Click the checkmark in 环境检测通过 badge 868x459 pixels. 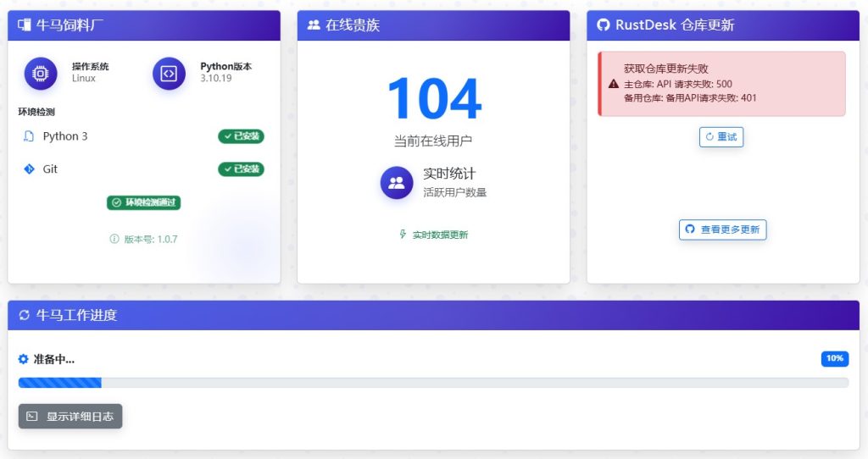click(116, 203)
